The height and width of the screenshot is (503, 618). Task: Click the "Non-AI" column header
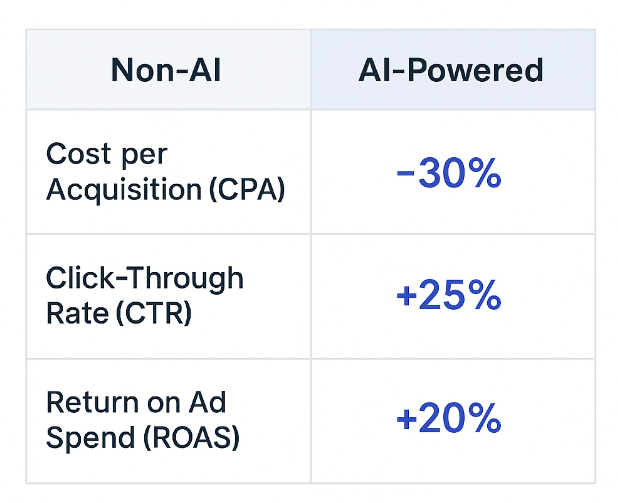pos(166,70)
